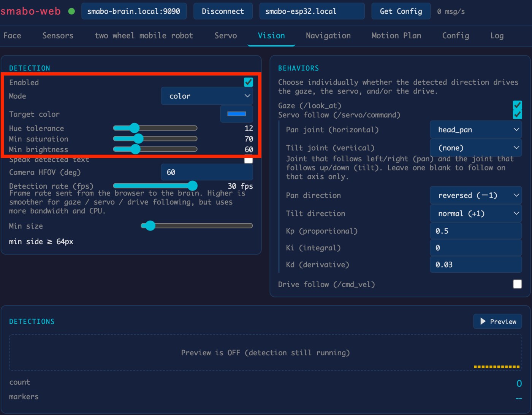Expand the Pan joint head_pan dropdown
The image size is (532, 415).
pyautogui.click(x=476, y=130)
